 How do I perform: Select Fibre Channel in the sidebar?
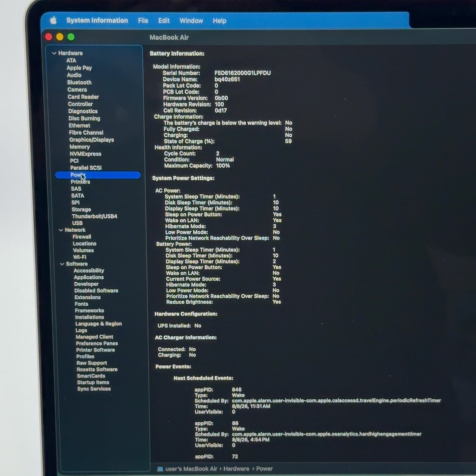86,133
